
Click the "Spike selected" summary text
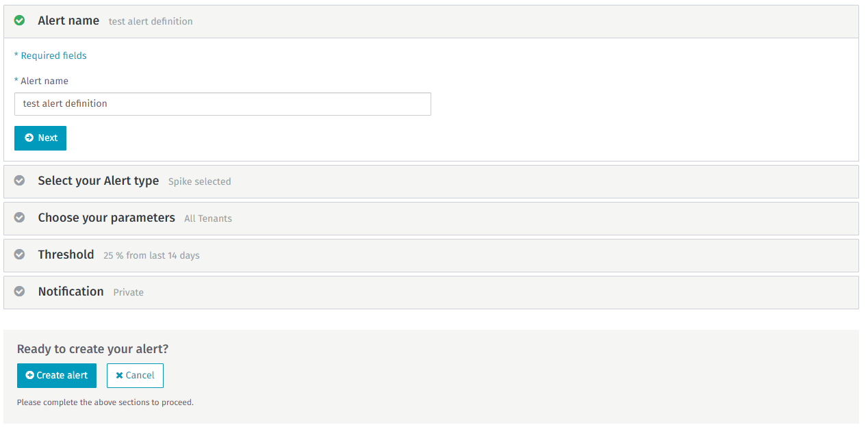tap(199, 182)
